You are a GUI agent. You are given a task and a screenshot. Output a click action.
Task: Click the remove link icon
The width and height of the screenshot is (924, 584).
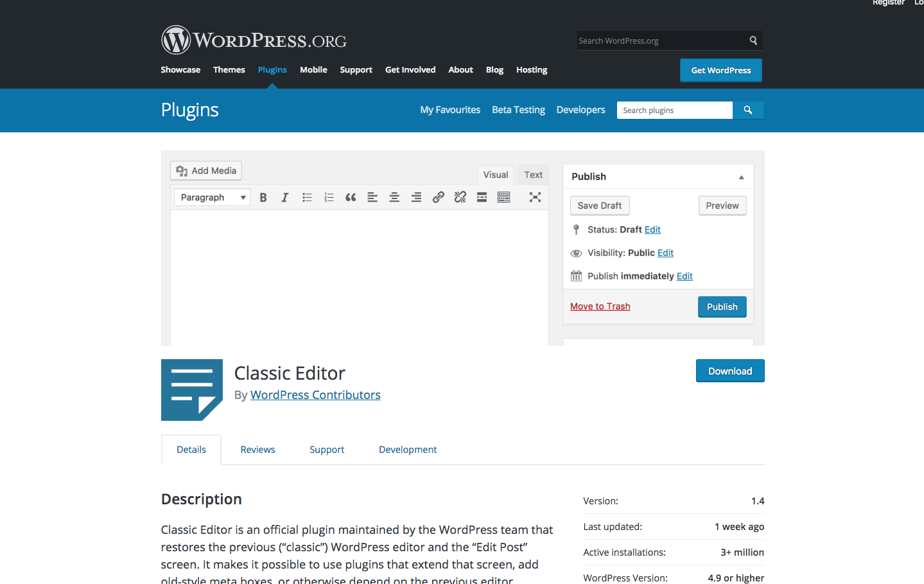pos(460,197)
